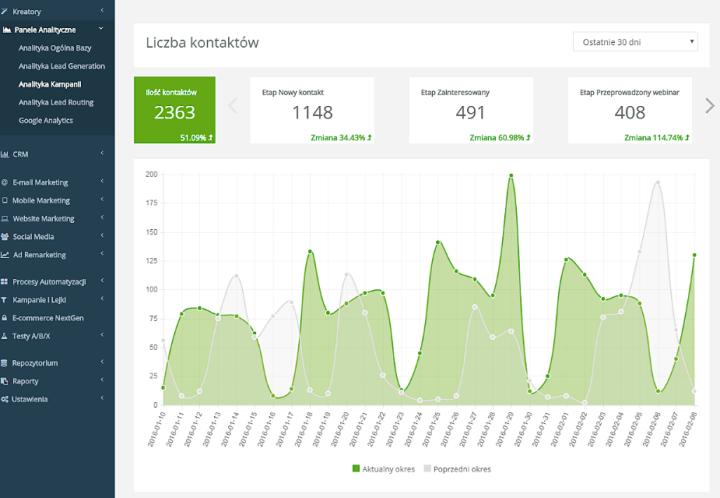This screenshot has height=498, width=720.
Task: Click the CRM chart icon in sidebar
Action: point(5,154)
